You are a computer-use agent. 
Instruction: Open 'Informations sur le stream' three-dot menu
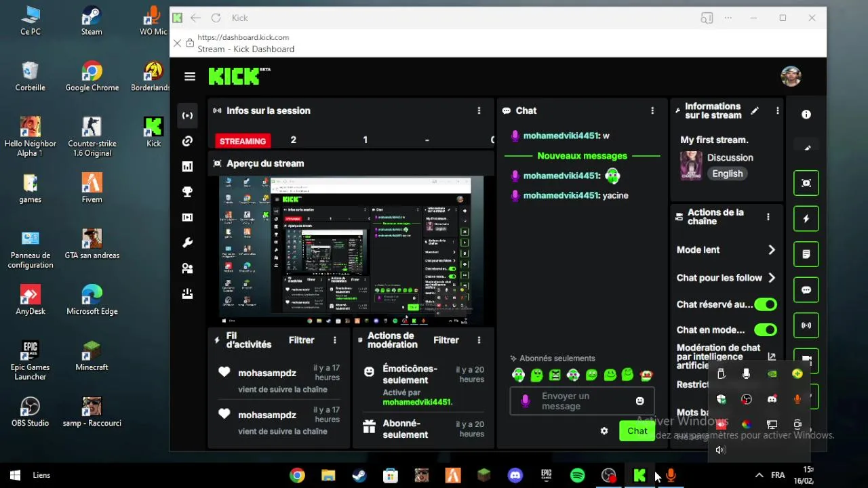coord(777,110)
